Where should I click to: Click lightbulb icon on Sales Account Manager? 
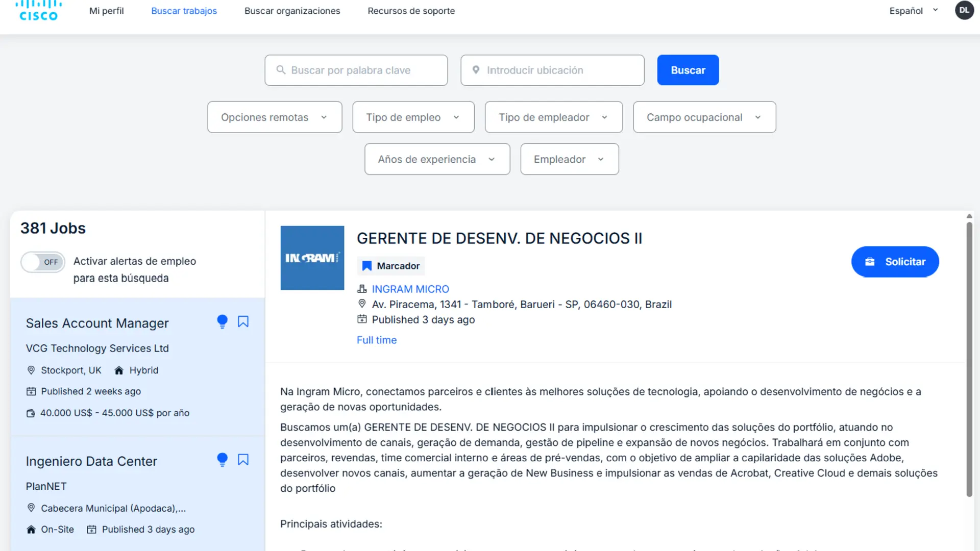222,321
